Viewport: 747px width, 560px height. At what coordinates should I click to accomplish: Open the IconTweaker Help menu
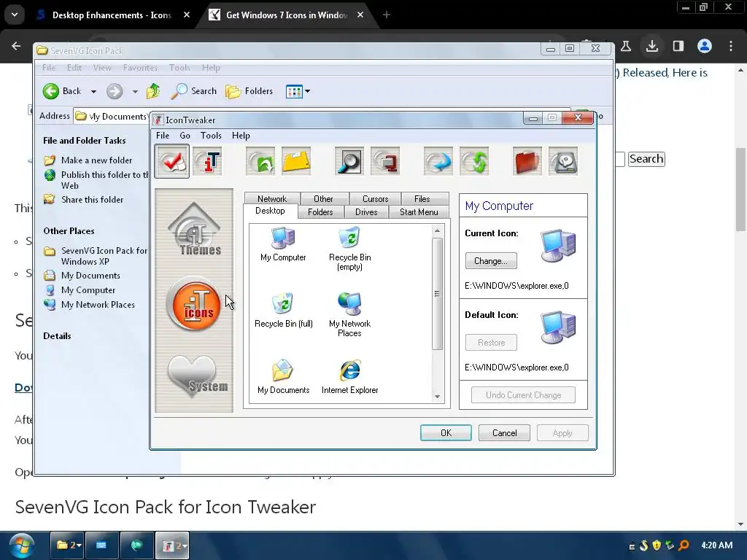(241, 135)
